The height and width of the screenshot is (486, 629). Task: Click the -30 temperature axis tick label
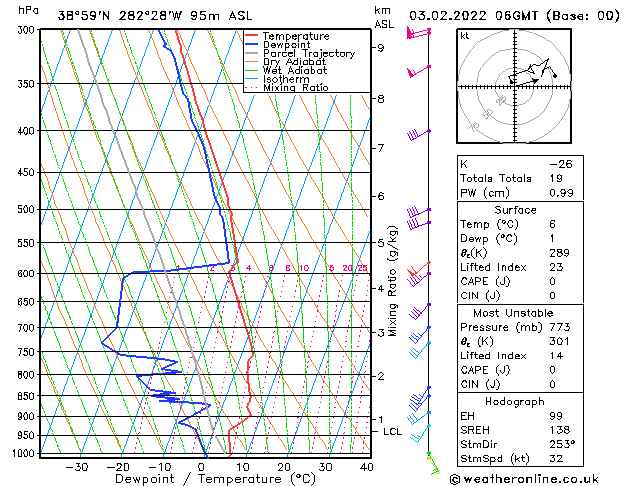(77, 467)
